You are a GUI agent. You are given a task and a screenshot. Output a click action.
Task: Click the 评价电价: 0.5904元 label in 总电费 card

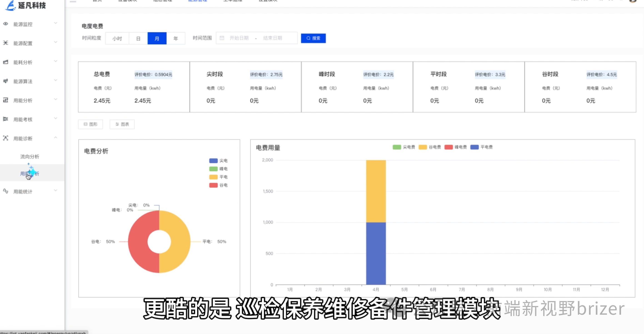click(x=153, y=75)
